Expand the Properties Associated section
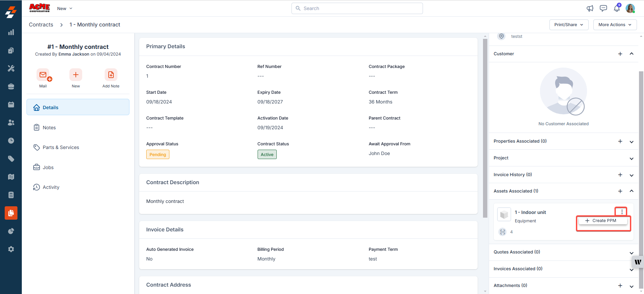 coord(631,142)
